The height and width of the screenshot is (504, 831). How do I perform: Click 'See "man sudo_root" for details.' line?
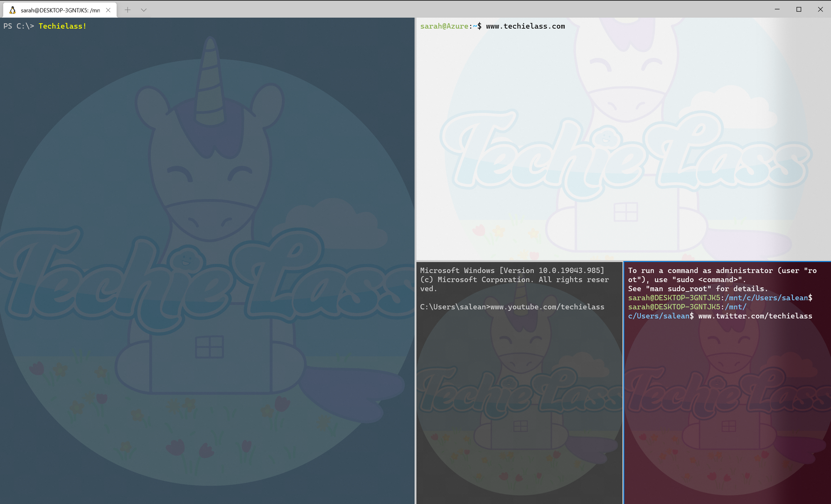click(698, 289)
